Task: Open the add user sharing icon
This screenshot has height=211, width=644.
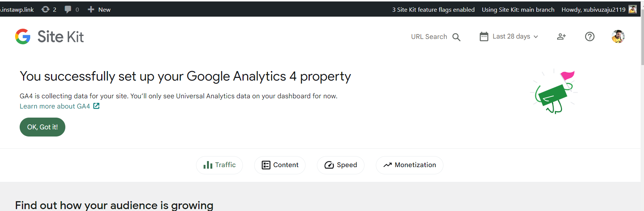Action: tap(561, 37)
